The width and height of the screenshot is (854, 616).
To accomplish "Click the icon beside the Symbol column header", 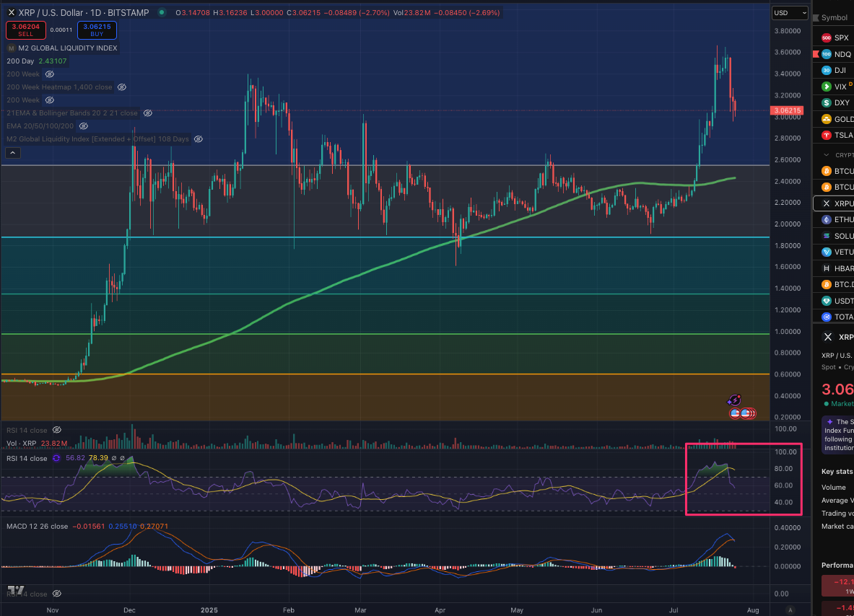I will (816, 18).
